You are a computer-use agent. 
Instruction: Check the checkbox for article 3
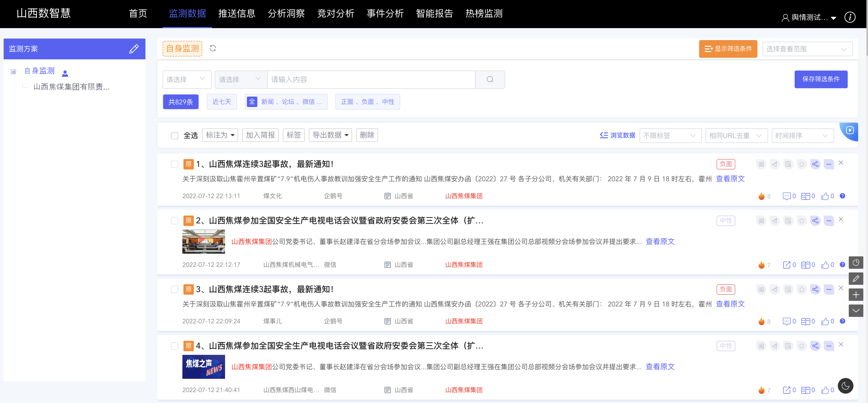pos(174,289)
